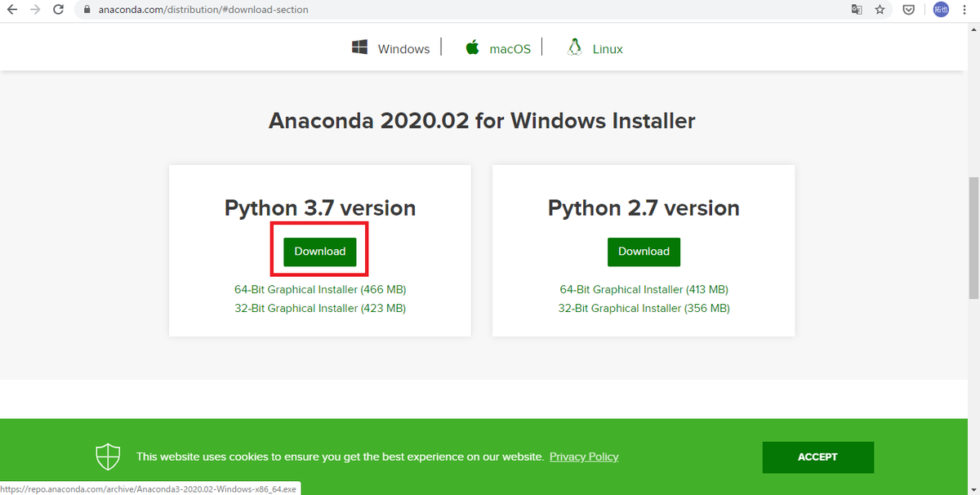The height and width of the screenshot is (495, 980).
Task: Click the Linux penguin icon
Action: click(x=574, y=47)
